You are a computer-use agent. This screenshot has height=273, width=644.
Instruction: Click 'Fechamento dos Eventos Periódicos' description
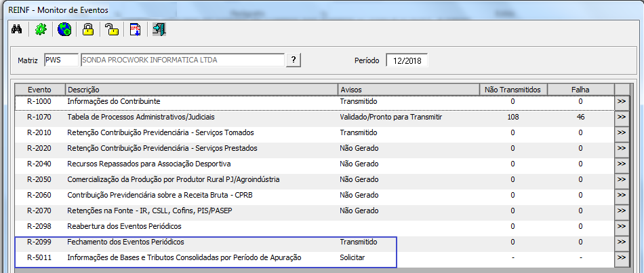[x=125, y=242]
